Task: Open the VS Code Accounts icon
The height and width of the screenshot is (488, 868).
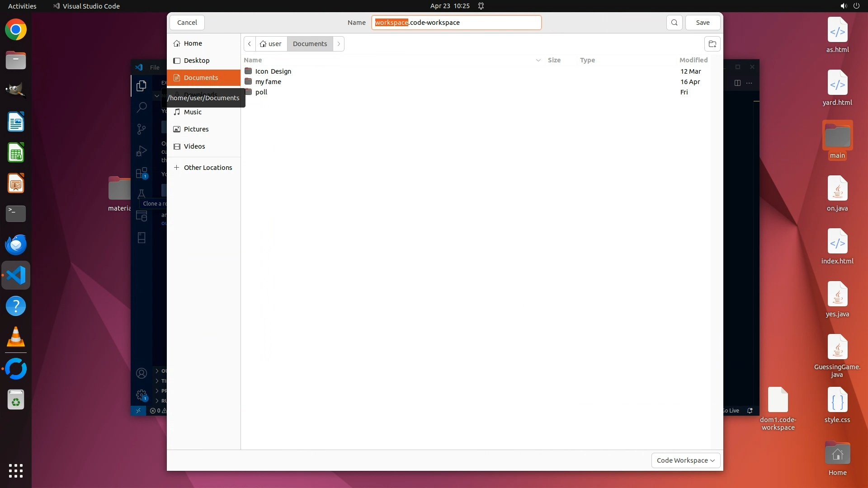Action: [142, 373]
